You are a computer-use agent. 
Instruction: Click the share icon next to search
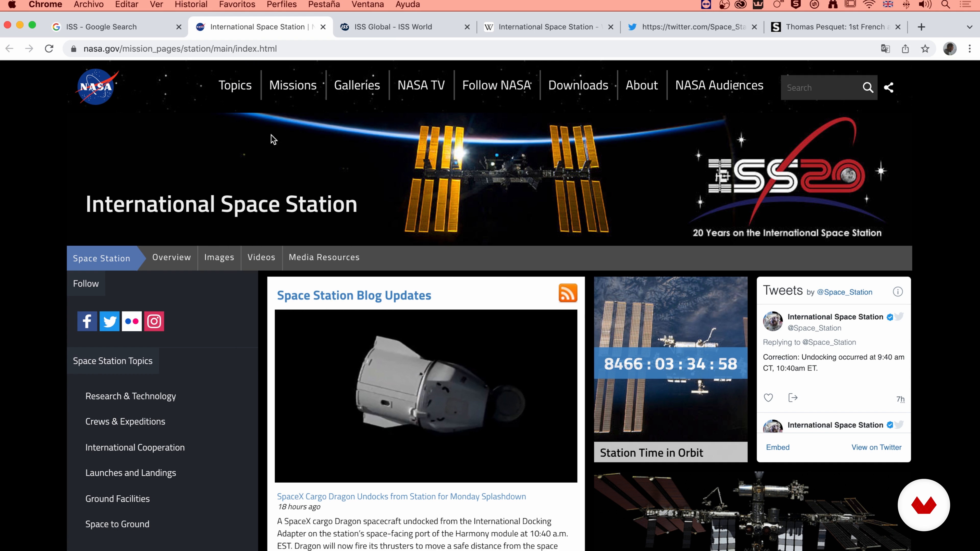click(x=889, y=88)
